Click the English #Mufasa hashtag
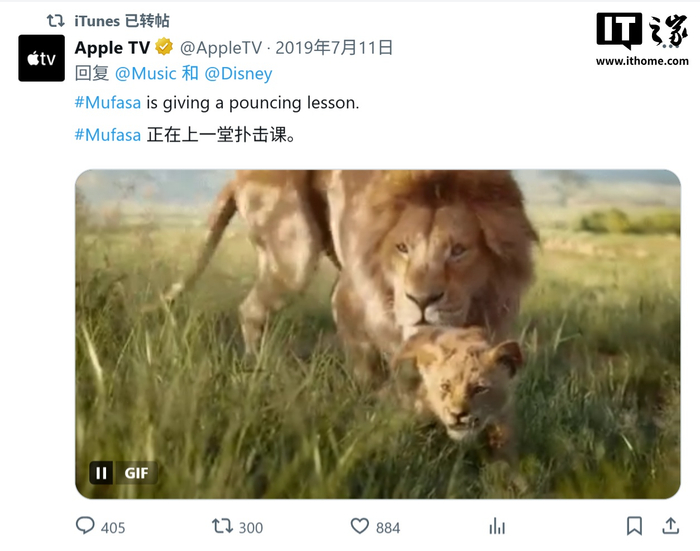700x551 pixels. [x=108, y=103]
